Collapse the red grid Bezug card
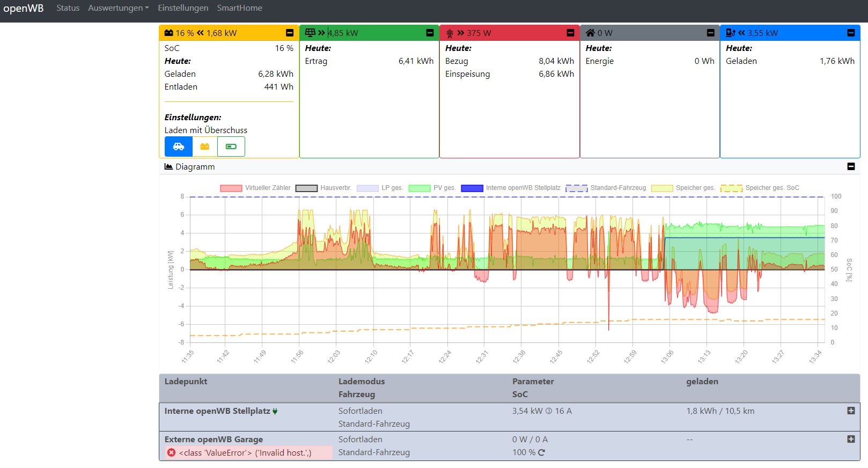Screen dimensions: 868x468 [570, 33]
